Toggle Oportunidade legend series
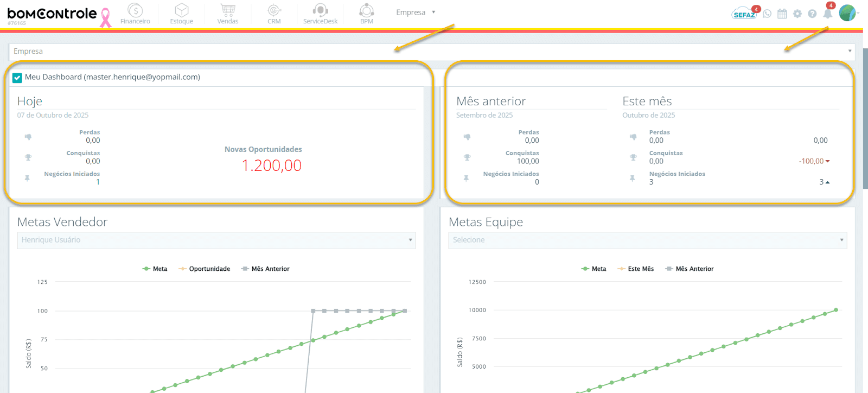This screenshot has height=393, width=868. coord(205,269)
